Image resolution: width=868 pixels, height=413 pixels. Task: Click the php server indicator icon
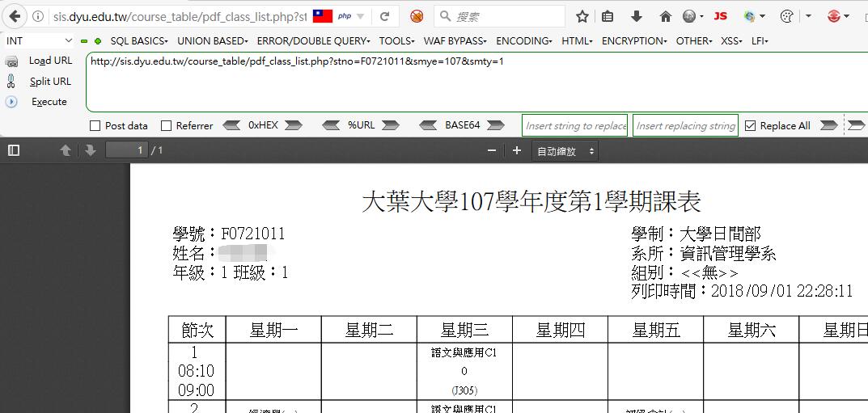pyautogui.click(x=345, y=17)
